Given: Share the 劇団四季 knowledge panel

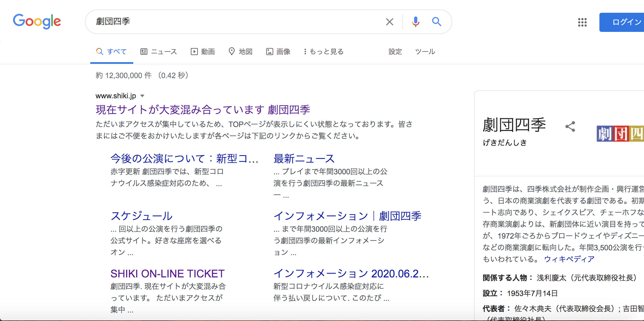Looking at the screenshot, I should coord(570,126).
